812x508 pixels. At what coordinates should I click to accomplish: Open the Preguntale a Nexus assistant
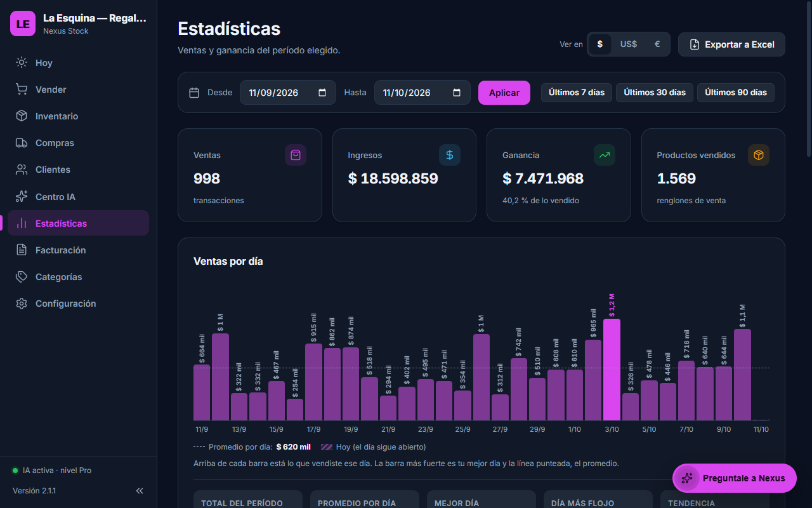coord(735,478)
